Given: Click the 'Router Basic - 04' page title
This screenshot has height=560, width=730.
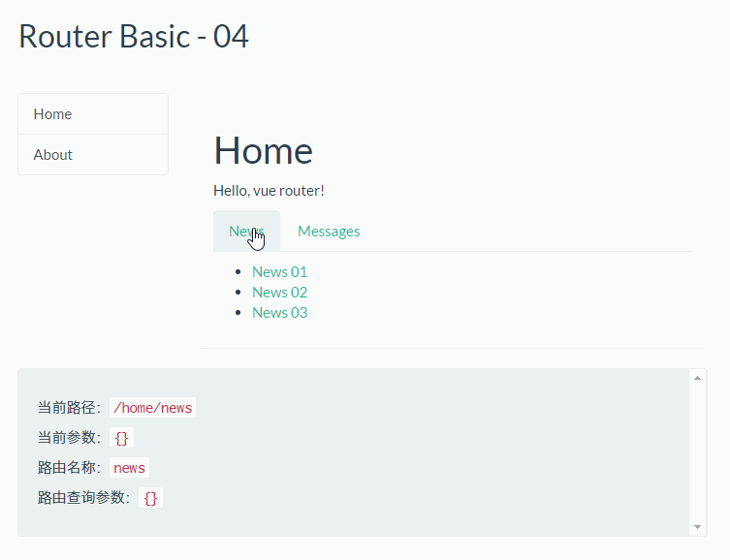Looking at the screenshot, I should 134,37.
